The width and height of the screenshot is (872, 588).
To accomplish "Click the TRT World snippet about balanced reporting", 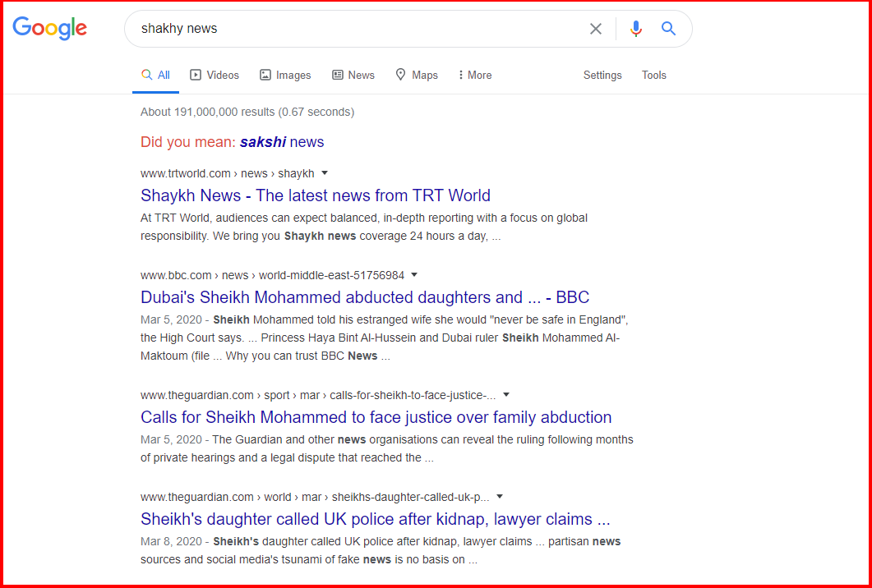I will coord(364,227).
